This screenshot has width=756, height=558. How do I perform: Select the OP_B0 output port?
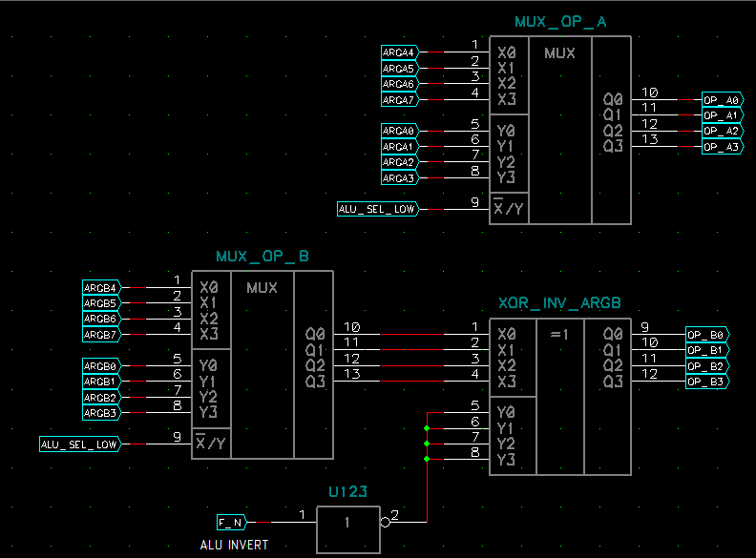coord(707,335)
